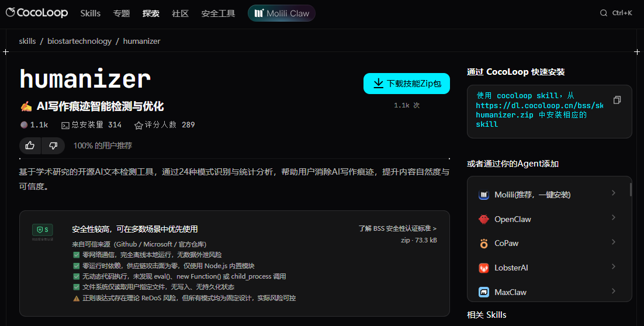Click the LobsterAI agent icon
This screenshot has height=326, width=644.
[x=484, y=268]
